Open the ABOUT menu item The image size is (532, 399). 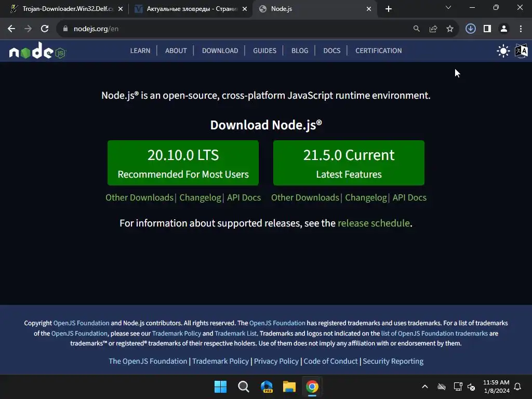tap(176, 50)
